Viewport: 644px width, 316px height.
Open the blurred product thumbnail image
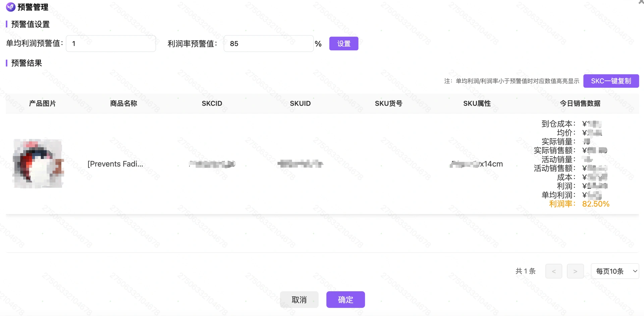coord(38,164)
